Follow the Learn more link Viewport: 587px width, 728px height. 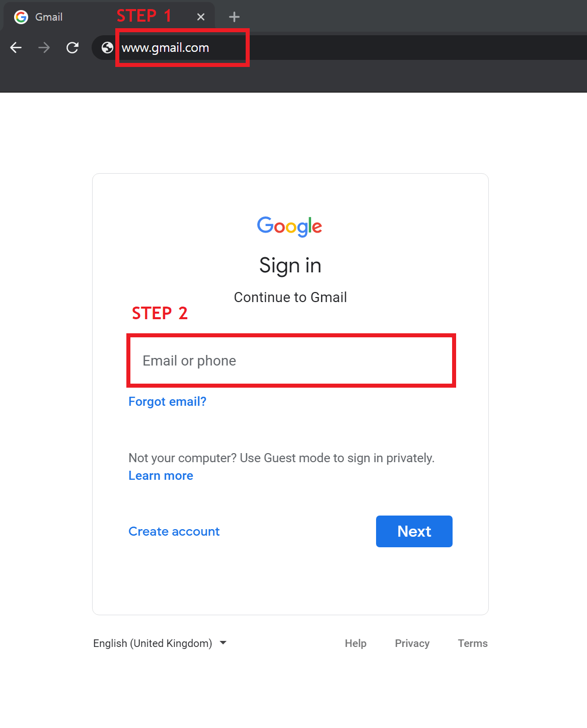click(x=161, y=476)
